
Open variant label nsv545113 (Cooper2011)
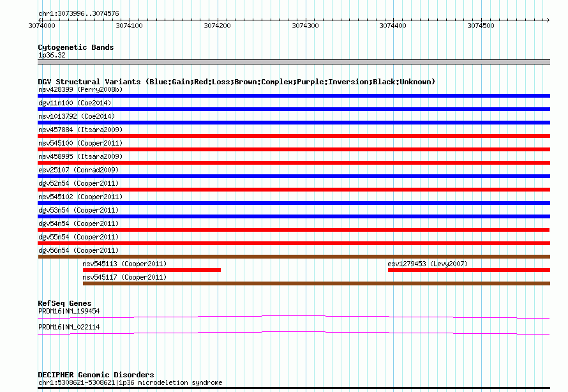click(124, 264)
